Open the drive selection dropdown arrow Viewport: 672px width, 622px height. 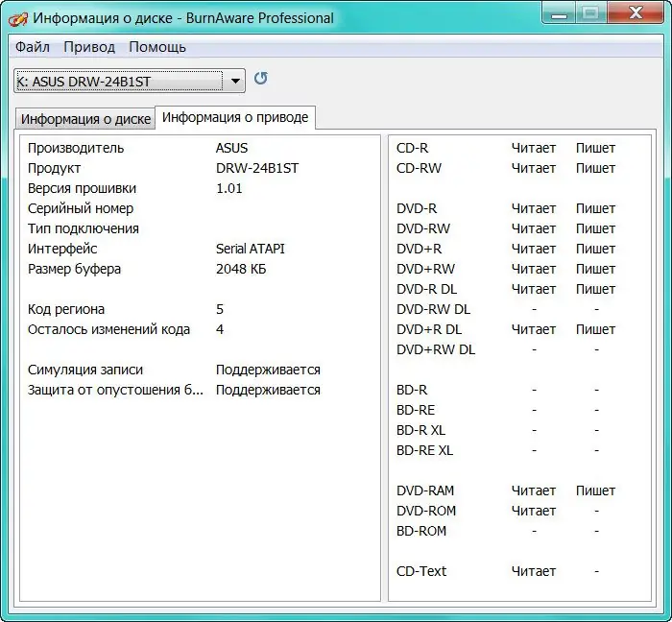(235, 81)
